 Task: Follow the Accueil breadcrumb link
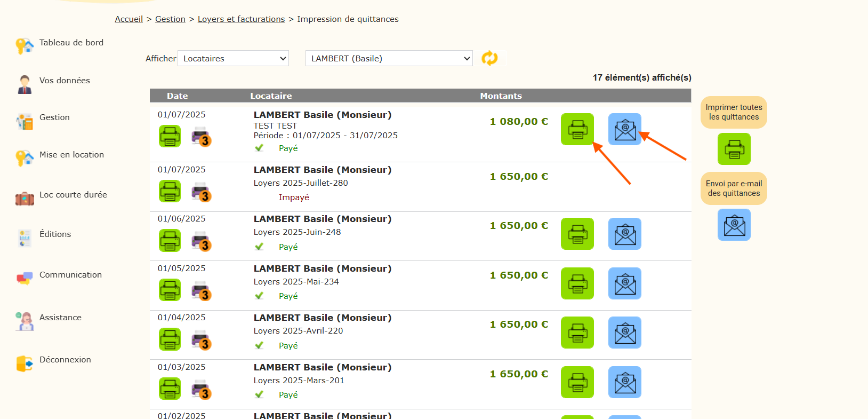pyautogui.click(x=129, y=19)
